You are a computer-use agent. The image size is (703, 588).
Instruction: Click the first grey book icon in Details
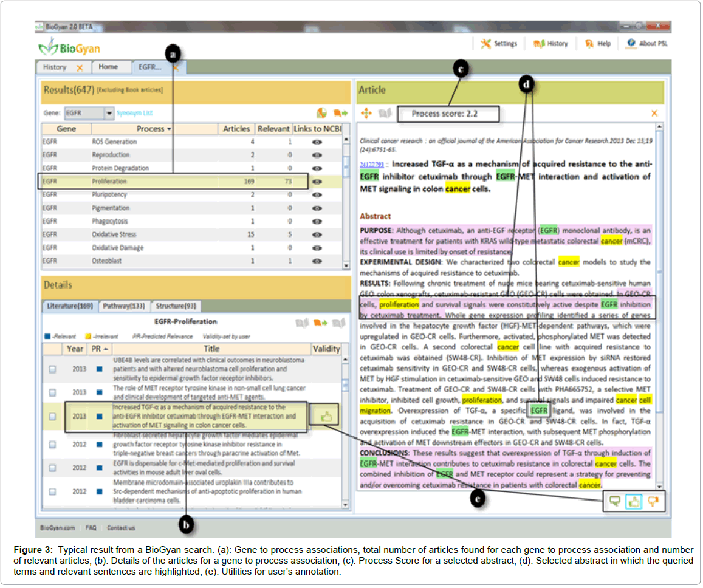tap(302, 323)
